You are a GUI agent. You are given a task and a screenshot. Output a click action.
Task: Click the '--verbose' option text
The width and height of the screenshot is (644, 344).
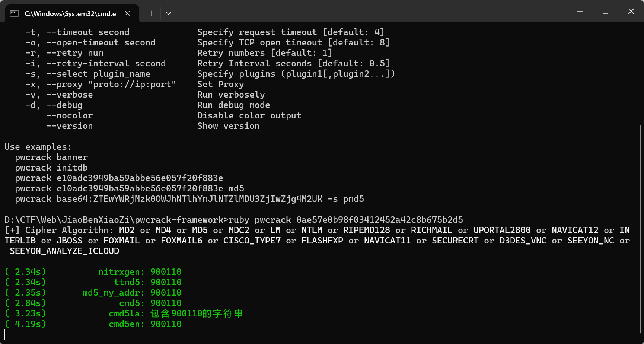pyautogui.click(x=70, y=95)
